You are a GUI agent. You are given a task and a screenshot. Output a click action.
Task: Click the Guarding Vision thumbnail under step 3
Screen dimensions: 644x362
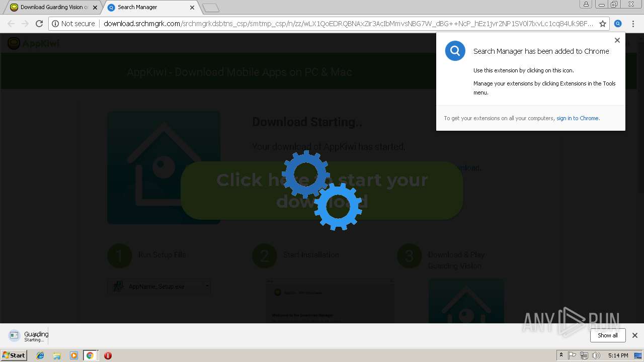coord(466,301)
